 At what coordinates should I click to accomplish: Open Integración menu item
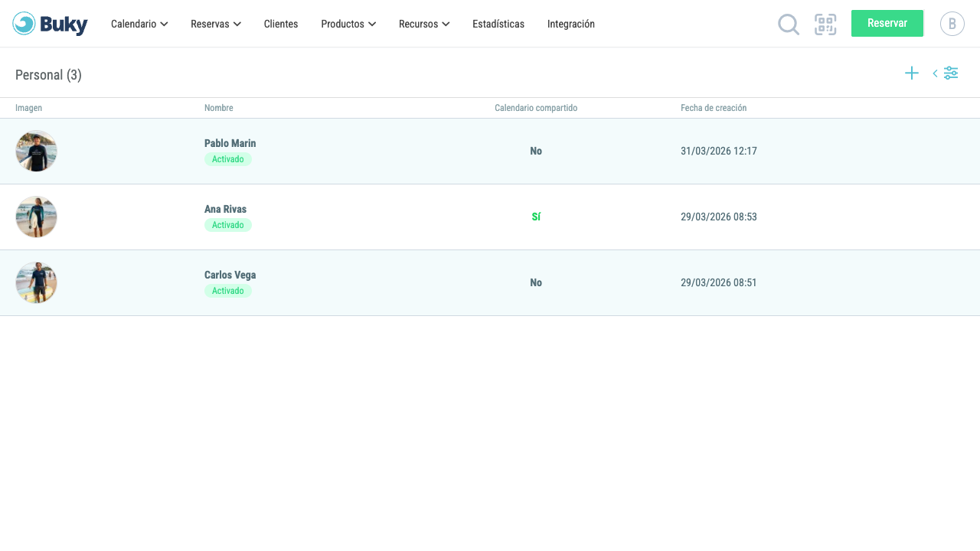click(571, 24)
